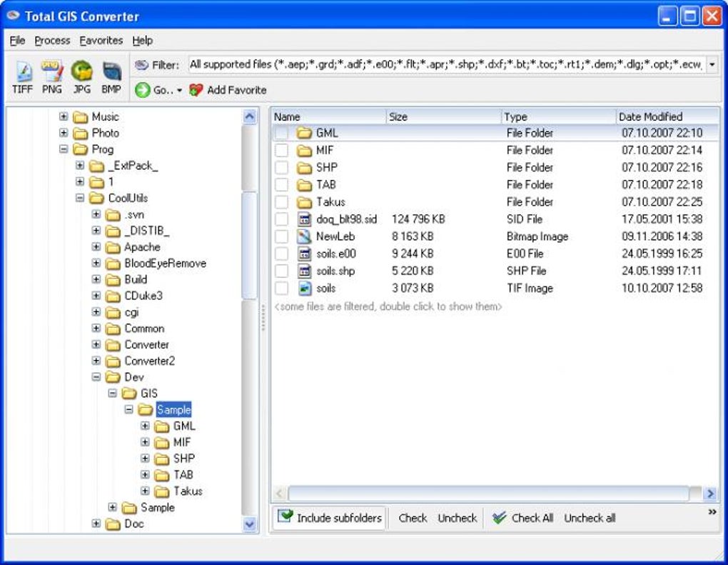Open the File menu

click(17, 41)
